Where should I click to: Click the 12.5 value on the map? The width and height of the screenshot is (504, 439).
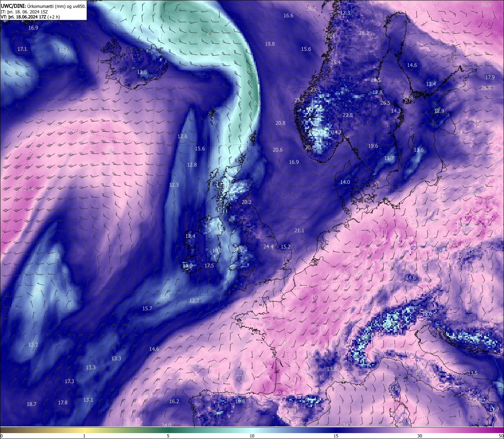[x=174, y=185]
